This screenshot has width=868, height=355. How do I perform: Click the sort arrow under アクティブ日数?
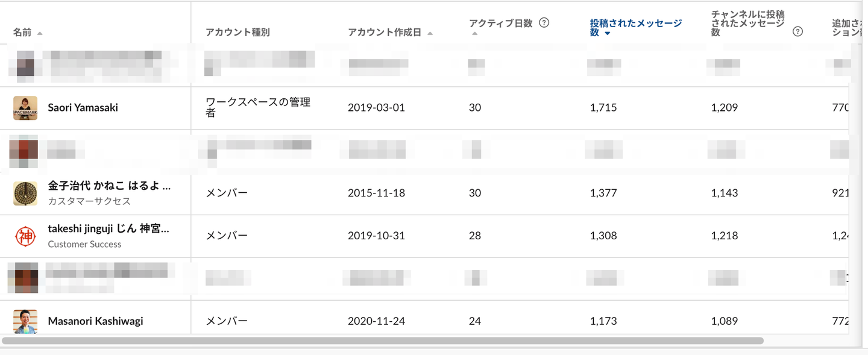[x=474, y=34]
